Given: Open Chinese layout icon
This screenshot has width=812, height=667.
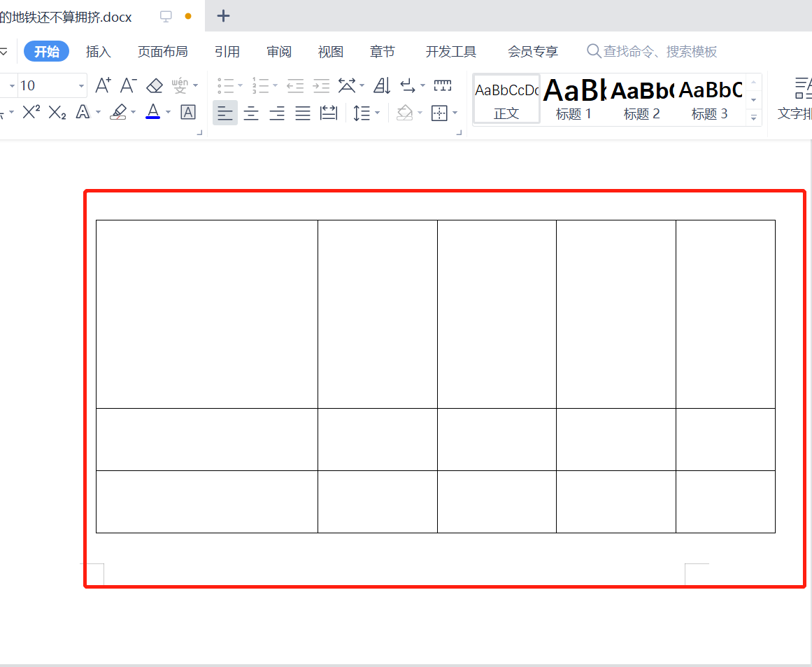Looking at the screenshot, I should [x=347, y=85].
